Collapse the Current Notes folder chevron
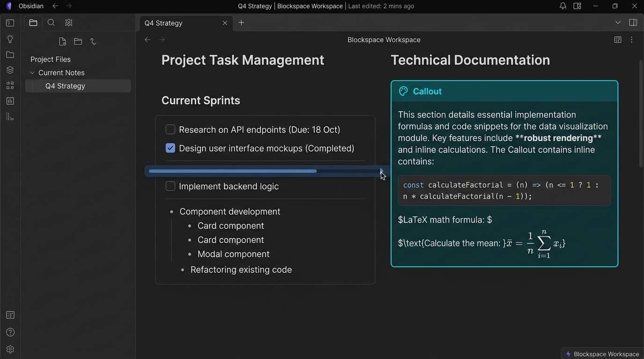The height and width of the screenshot is (359, 644). pyautogui.click(x=32, y=73)
